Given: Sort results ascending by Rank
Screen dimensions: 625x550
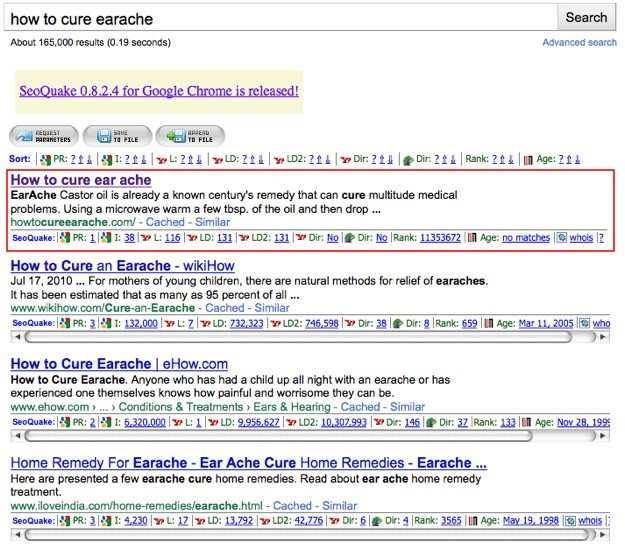Looking at the screenshot, I should pyautogui.click(x=500, y=159).
